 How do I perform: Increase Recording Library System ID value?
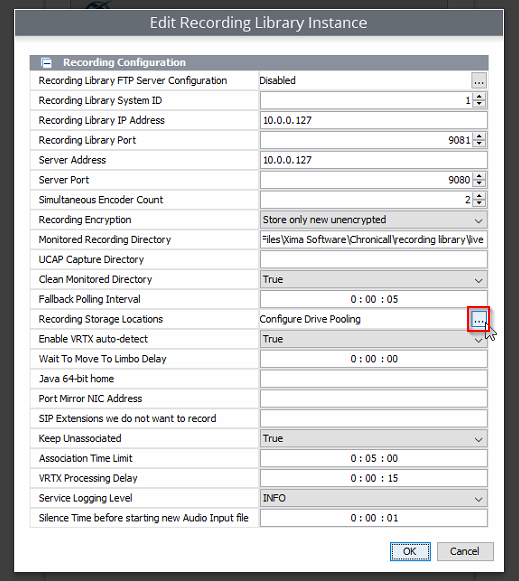(479, 97)
